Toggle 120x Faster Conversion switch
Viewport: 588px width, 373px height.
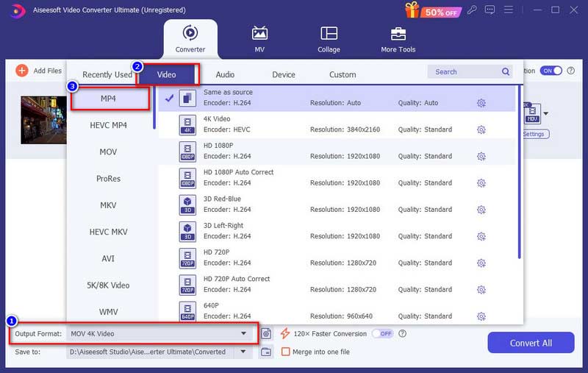pos(382,333)
